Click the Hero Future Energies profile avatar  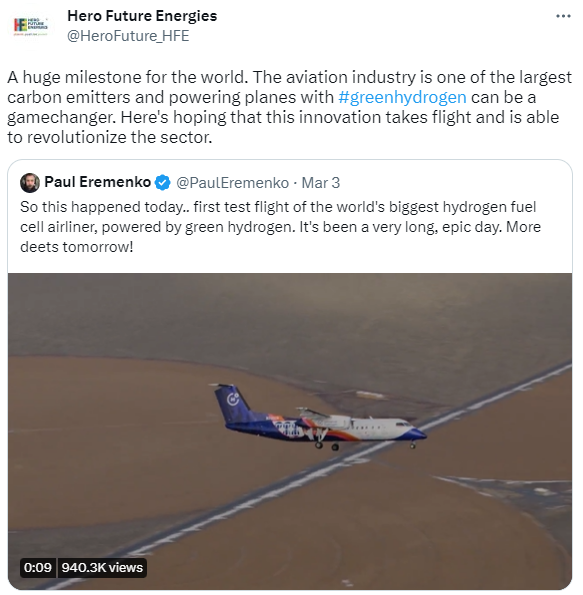[31, 26]
